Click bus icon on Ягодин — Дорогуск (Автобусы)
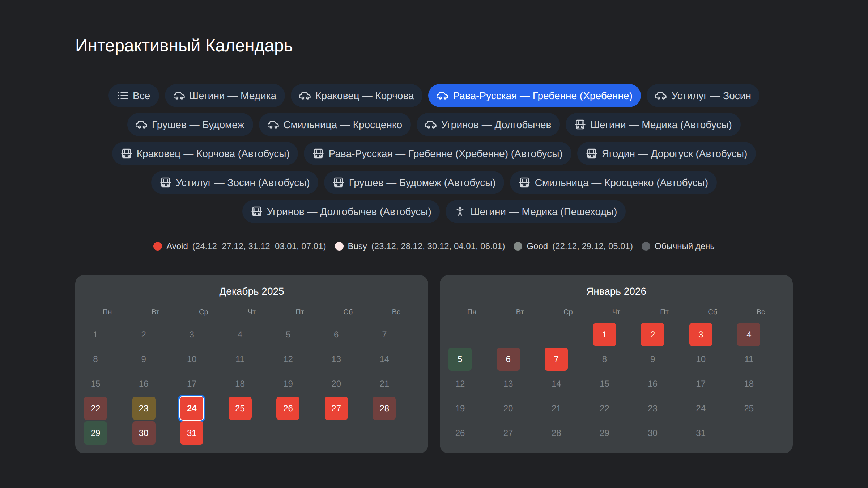Viewport: 868px width, 488px height. [591, 153]
